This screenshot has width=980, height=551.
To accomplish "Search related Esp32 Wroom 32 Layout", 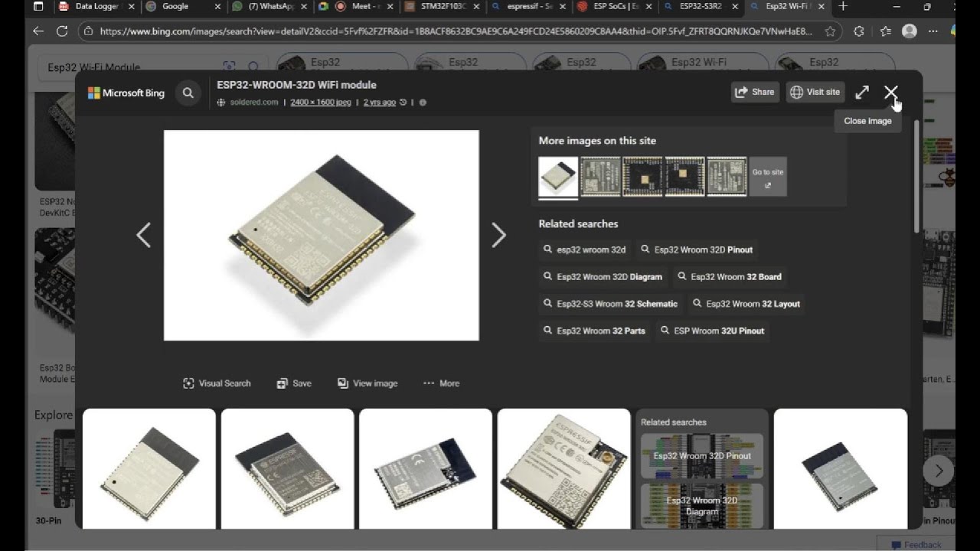I will click(x=746, y=304).
